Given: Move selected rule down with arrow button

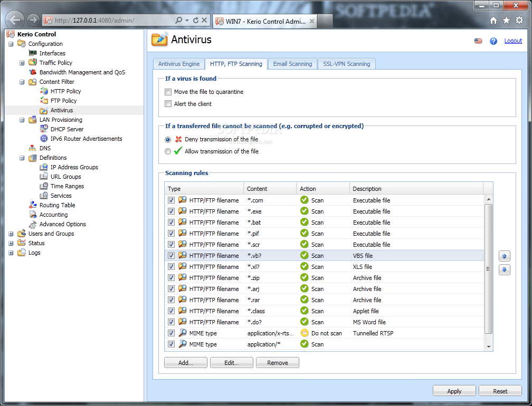Looking at the screenshot, I should point(504,270).
